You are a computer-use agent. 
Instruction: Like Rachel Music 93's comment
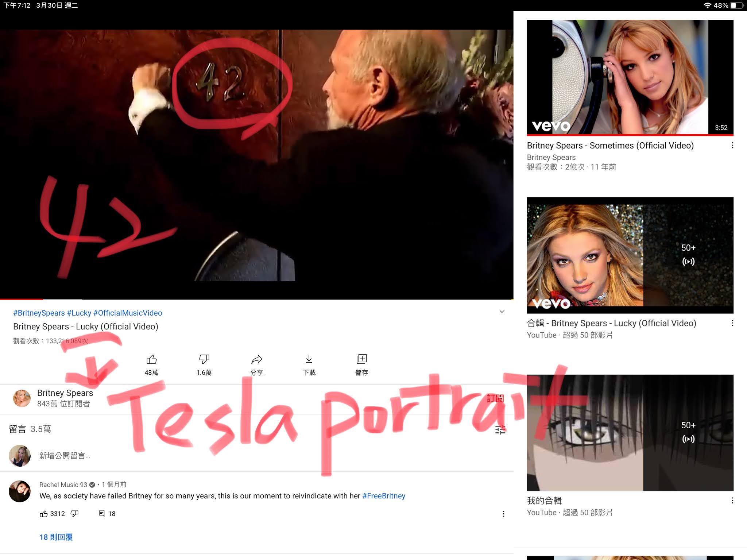tap(44, 514)
